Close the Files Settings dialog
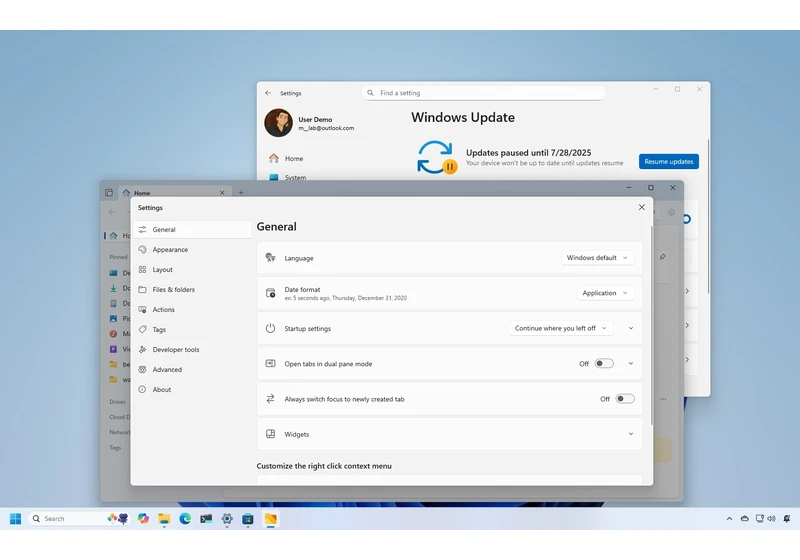Image resolution: width=800 pixels, height=560 pixels. tap(641, 207)
